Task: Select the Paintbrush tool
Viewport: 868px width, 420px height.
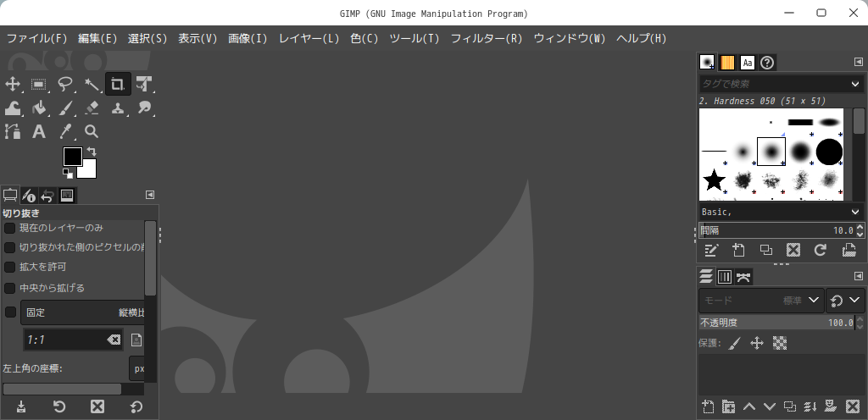Action: (x=65, y=108)
